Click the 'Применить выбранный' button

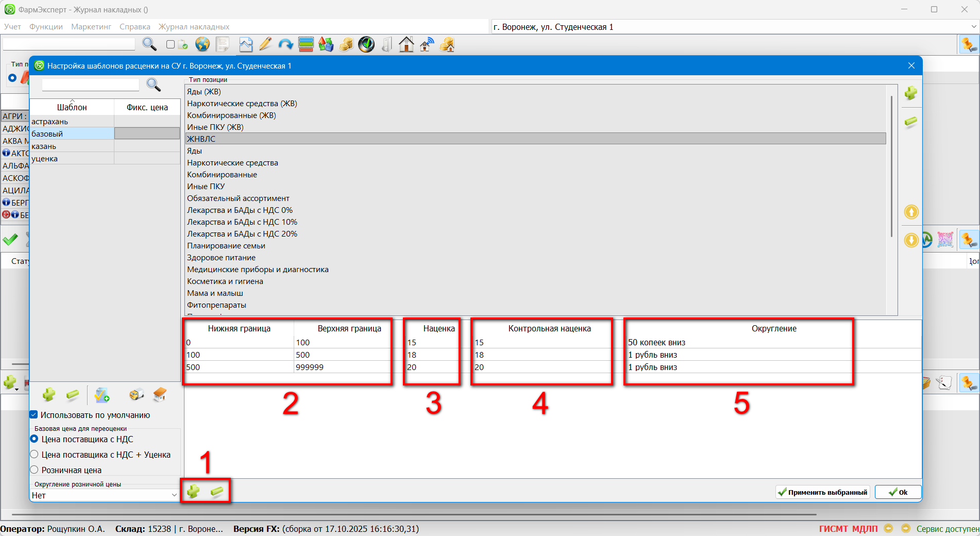[x=822, y=492]
